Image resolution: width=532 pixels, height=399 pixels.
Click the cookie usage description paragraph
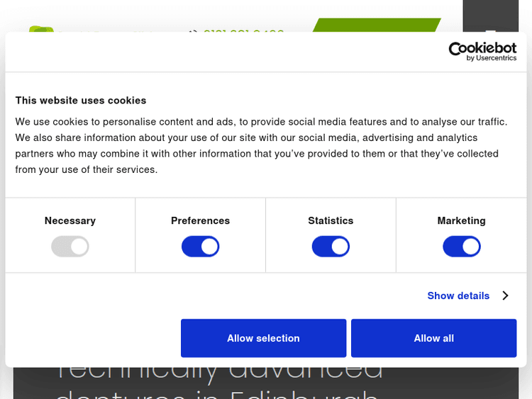point(261,145)
